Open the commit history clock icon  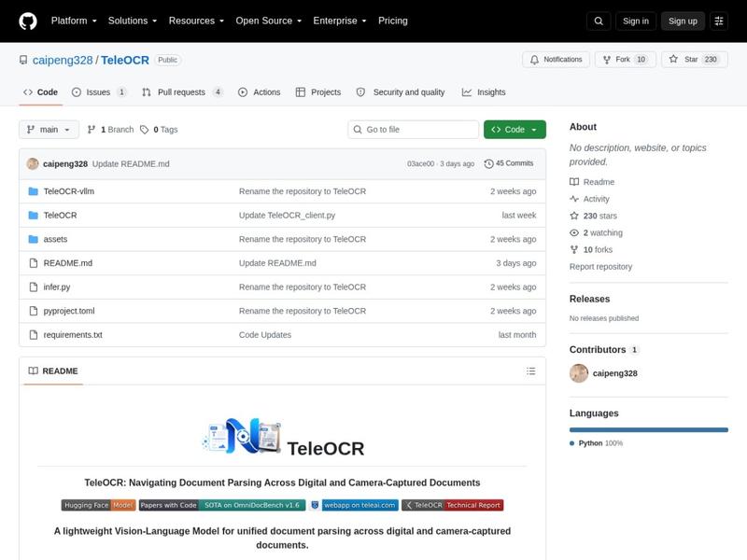point(488,164)
